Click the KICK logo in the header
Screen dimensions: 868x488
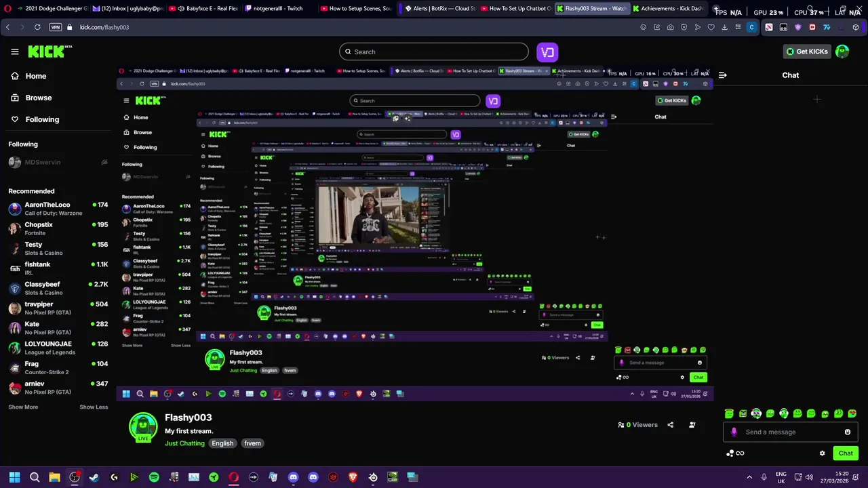pos(50,52)
